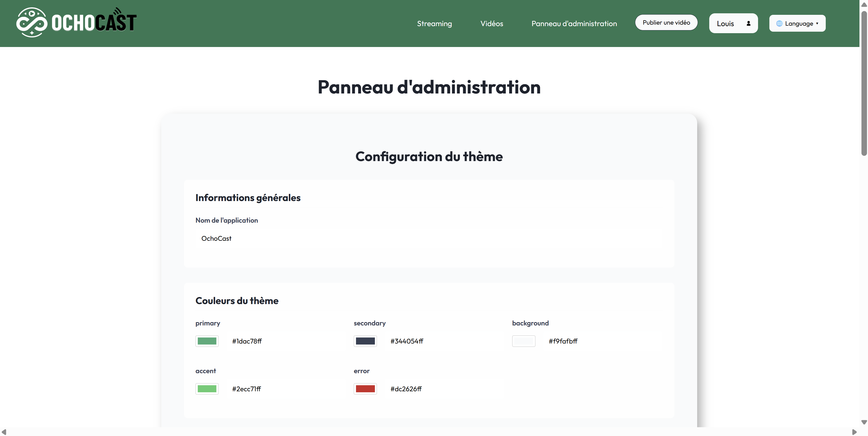868x436 pixels.
Task: Open the error color swatch picker
Action: click(365, 389)
